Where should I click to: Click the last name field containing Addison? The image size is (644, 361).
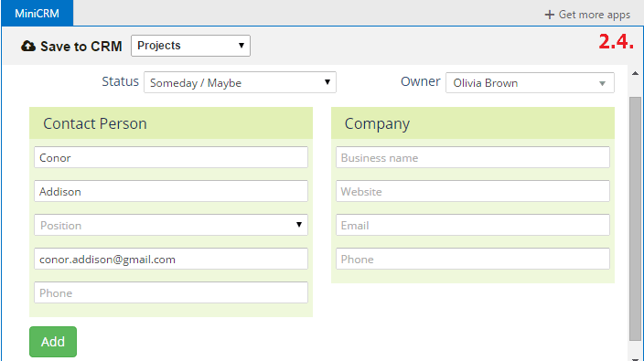tap(171, 191)
